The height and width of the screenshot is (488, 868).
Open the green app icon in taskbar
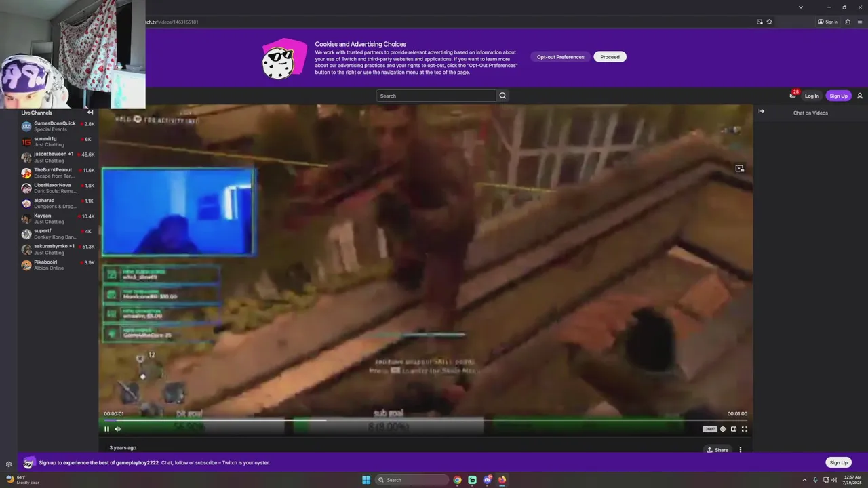coord(473,480)
